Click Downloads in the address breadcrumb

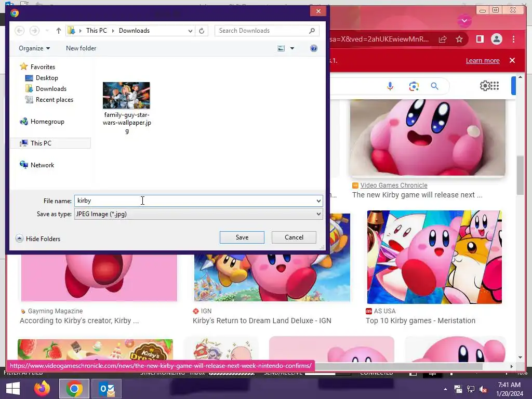[x=134, y=31]
